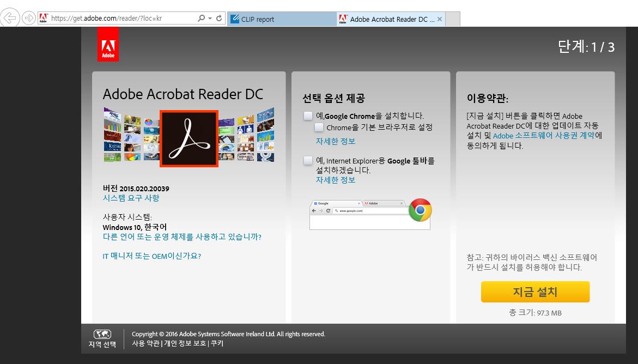Open the 사용 약관 footer link
This screenshot has height=364, width=638.
pyautogui.click(x=145, y=344)
